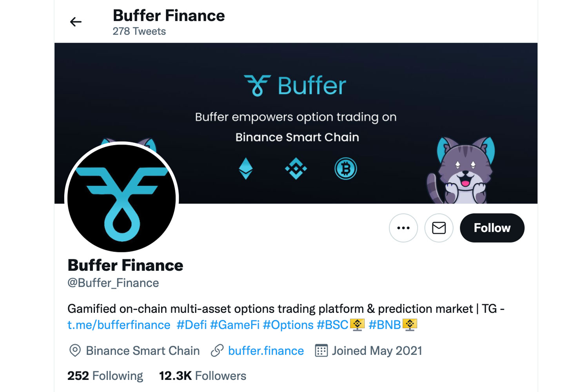Click the link chain icon before buffer.finance
This screenshot has height=392, width=588.
tap(217, 350)
